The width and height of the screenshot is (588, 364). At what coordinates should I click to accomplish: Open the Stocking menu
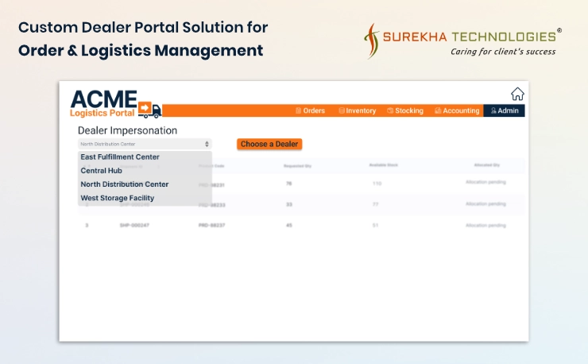click(x=405, y=110)
